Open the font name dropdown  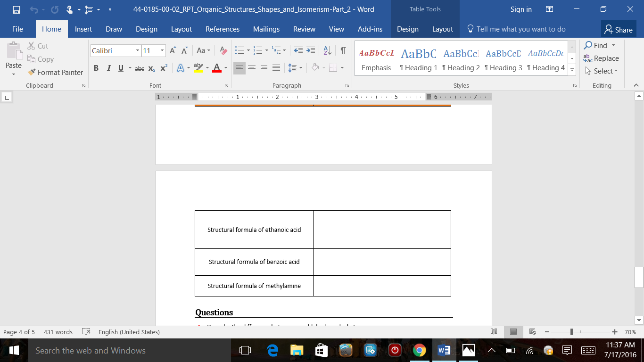[138, 50]
